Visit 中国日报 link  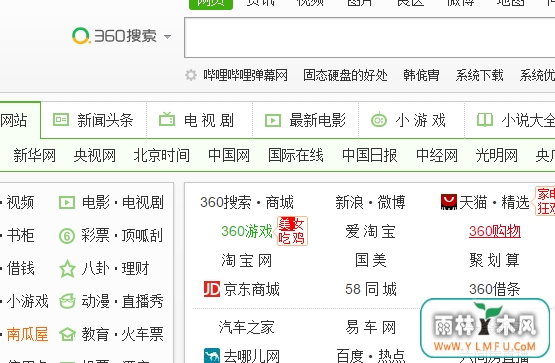tap(370, 155)
